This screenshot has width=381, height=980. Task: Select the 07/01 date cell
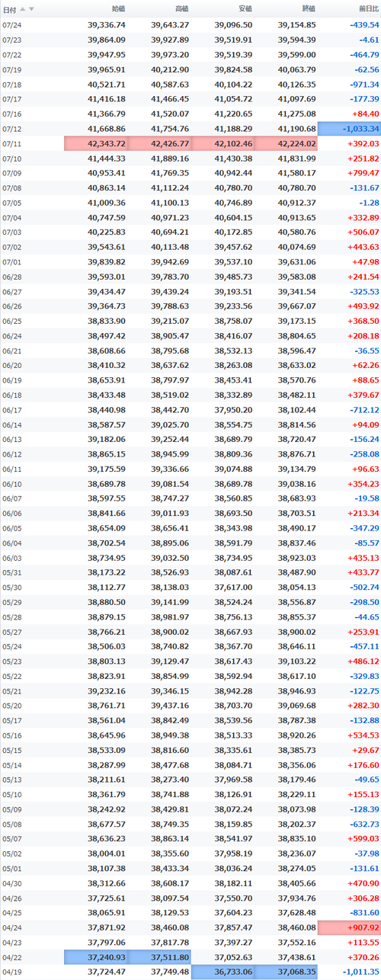coord(12,261)
